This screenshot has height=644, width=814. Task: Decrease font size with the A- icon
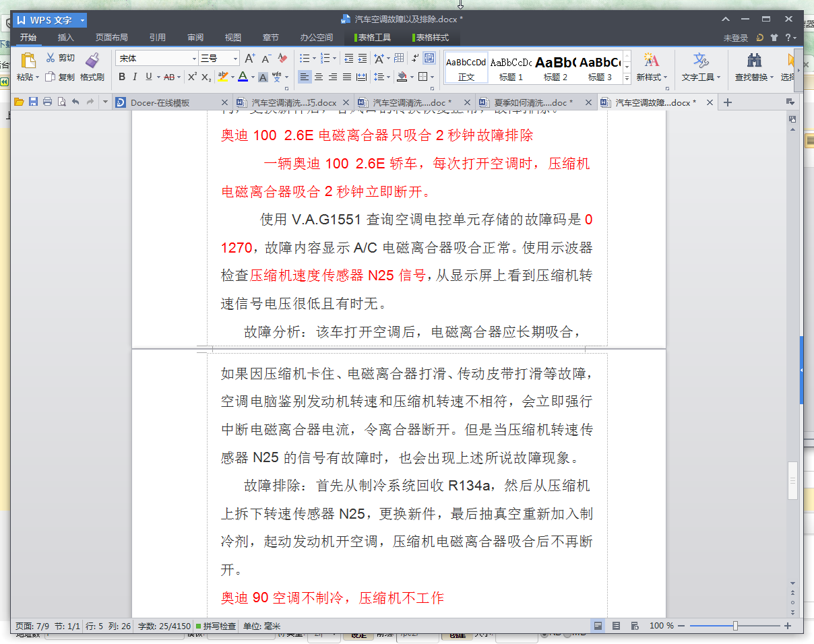coord(266,59)
